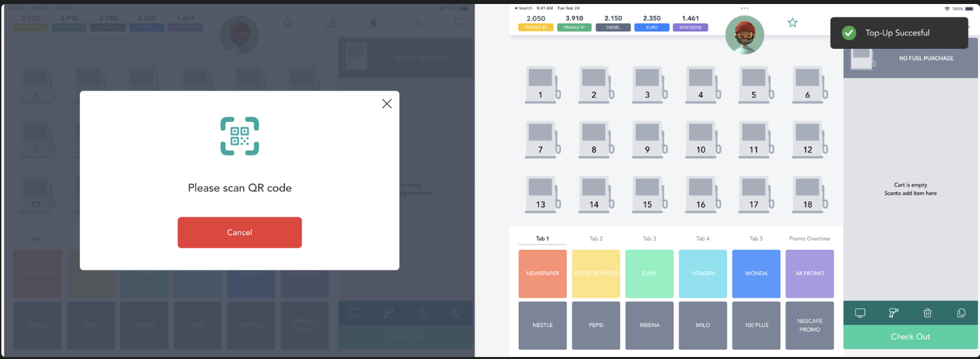The height and width of the screenshot is (359, 980).
Task: Tap the MILO tile on the Top-Up Succesful screen
Action: click(x=702, y=326)
